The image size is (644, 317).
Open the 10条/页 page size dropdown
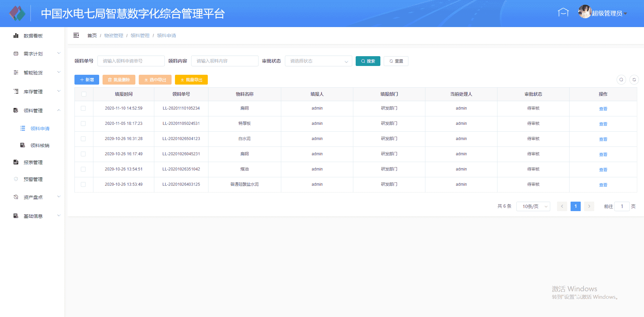coord(533,206)
